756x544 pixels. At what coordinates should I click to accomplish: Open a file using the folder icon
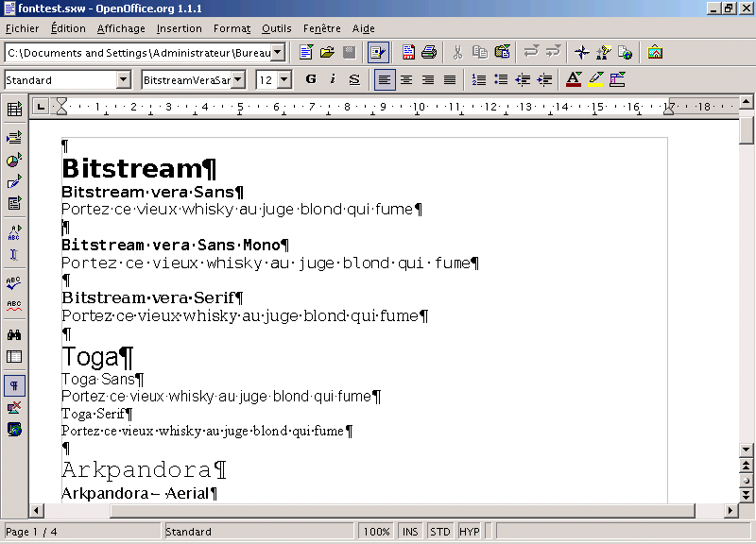[x=327, y=52]
